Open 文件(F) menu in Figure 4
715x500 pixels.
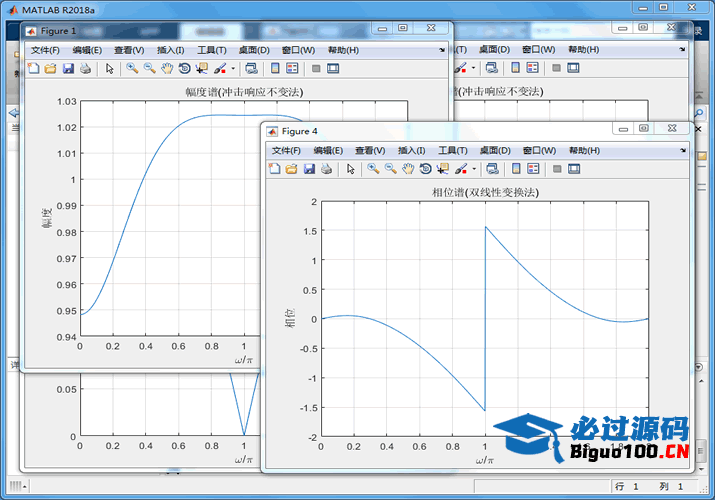click(x=286, y=150)
